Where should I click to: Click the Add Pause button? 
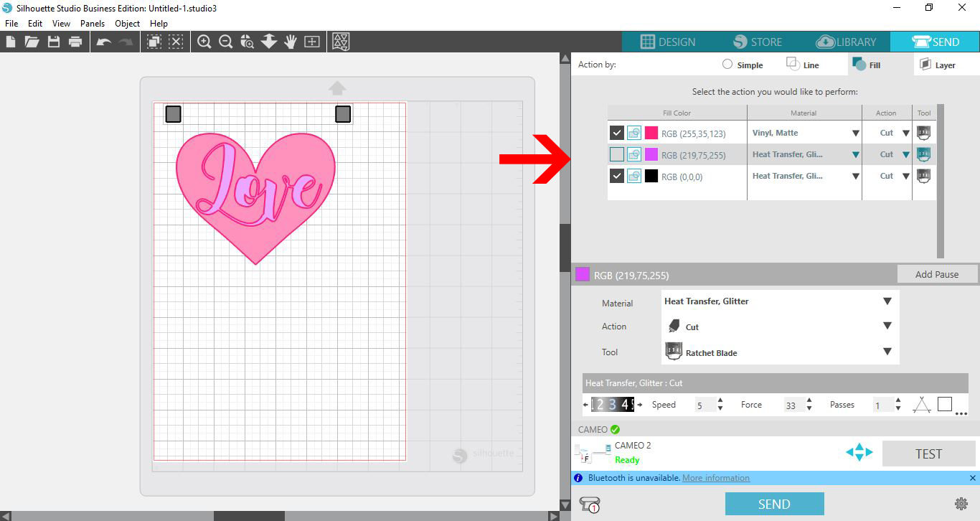937,274
